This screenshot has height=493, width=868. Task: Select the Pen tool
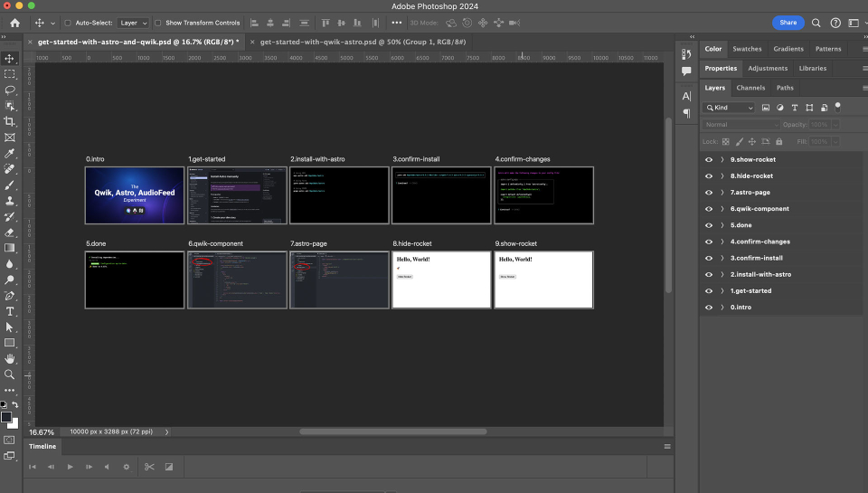pos(9,296)
